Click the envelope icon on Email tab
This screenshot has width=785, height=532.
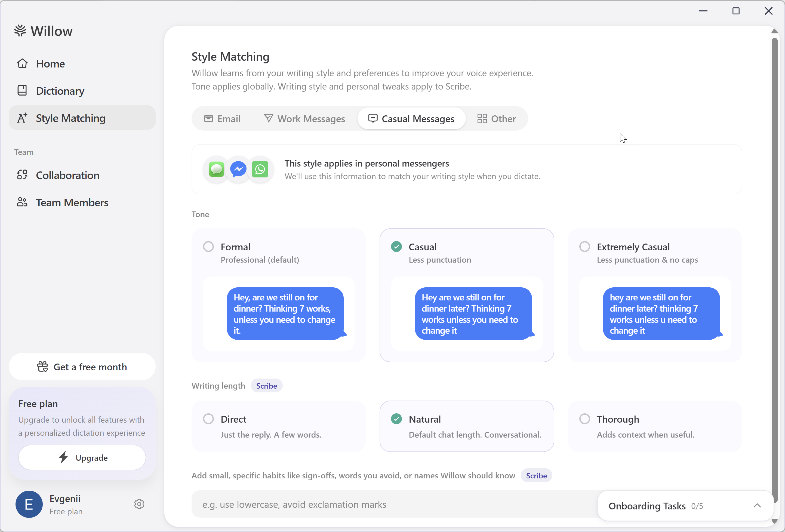click(x=208, y=119)
